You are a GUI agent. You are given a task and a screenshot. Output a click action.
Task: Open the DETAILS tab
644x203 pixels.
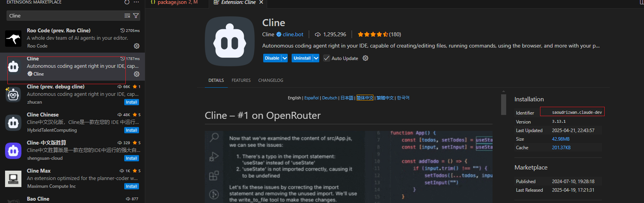click(x=216, y=80)
